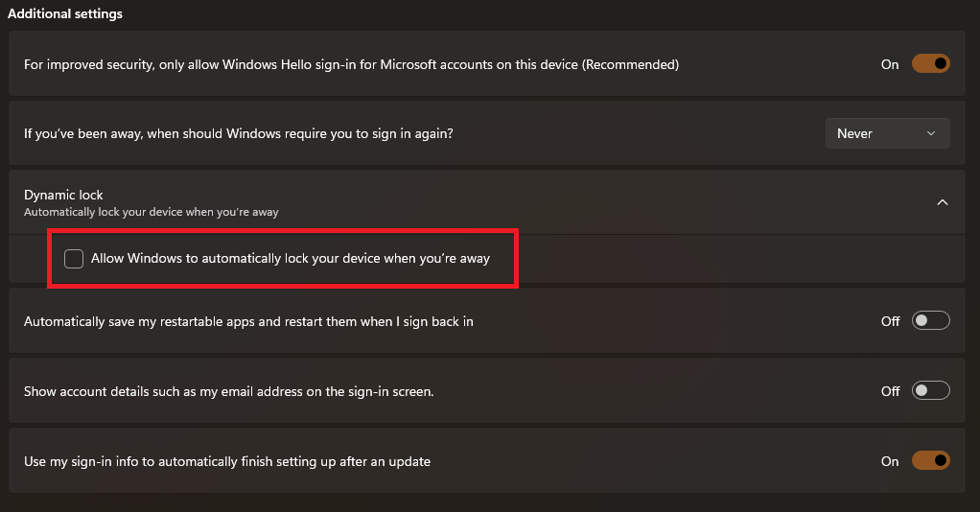
Task: Click the "Additional settings" heading
Action: point(65,14)
